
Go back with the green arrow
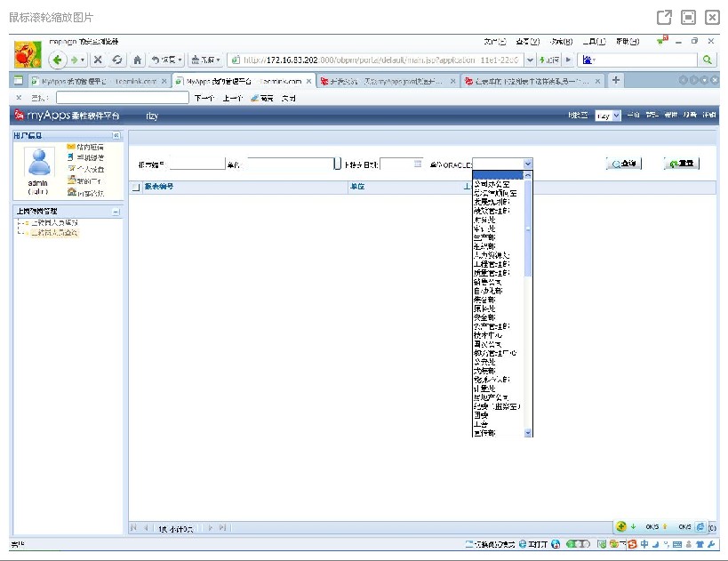57,60
